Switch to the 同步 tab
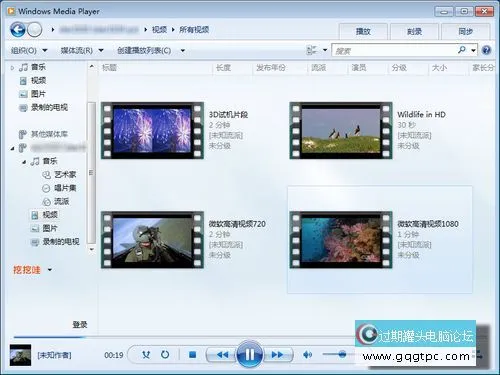 (x=466, y=32)
